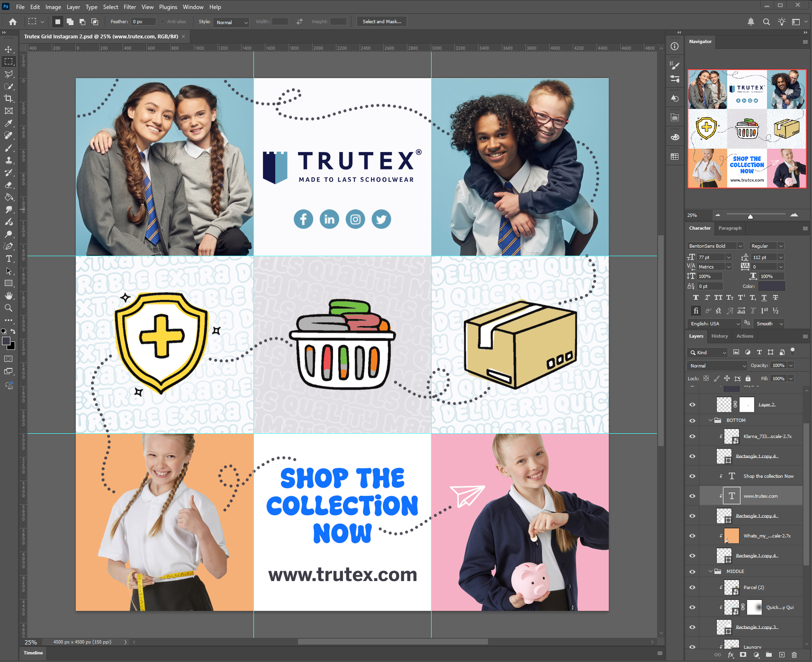The height and width of the screenshot is (662, 812).
Task: Open the Filter menu
Action: coord(130,7)
